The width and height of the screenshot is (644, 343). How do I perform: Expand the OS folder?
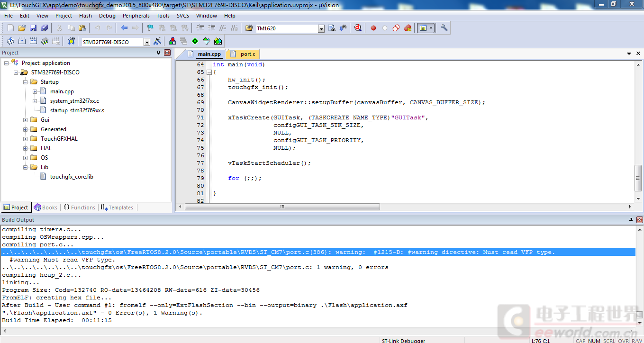(x=25, y=158)
